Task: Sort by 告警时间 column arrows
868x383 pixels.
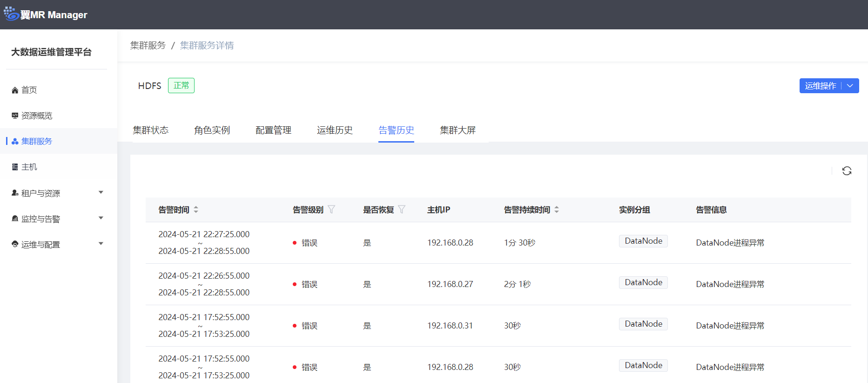Action: (196, 210)
